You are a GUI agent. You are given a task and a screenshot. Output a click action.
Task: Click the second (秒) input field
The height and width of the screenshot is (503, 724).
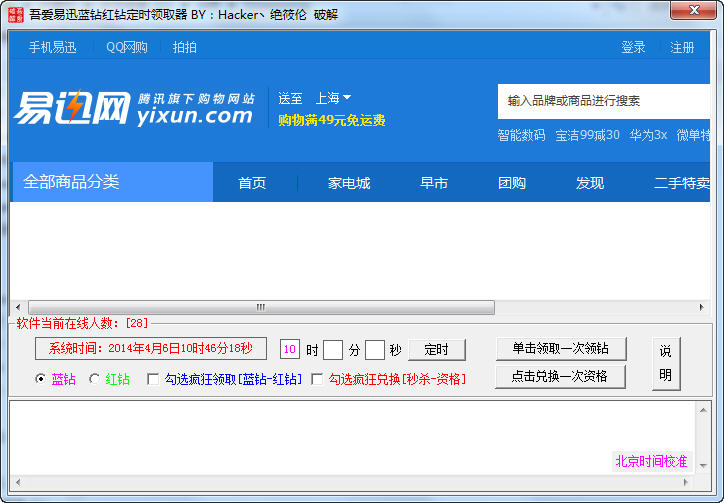375,350
